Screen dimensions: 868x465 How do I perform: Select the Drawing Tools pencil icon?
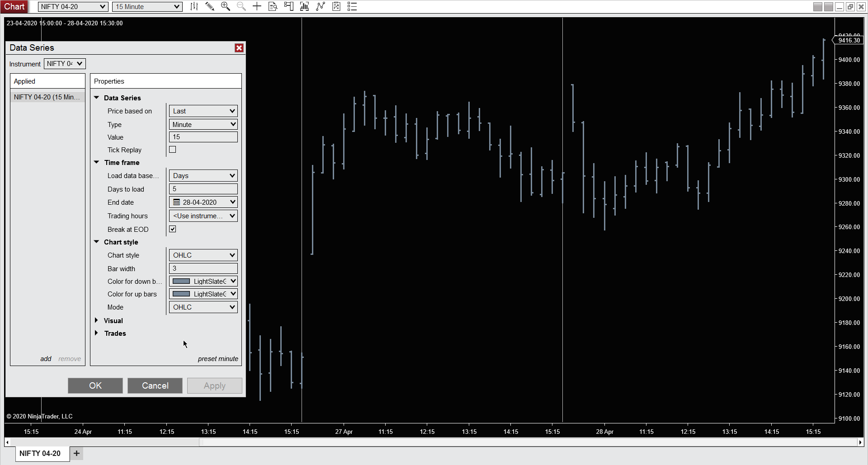tap(210, 6)
